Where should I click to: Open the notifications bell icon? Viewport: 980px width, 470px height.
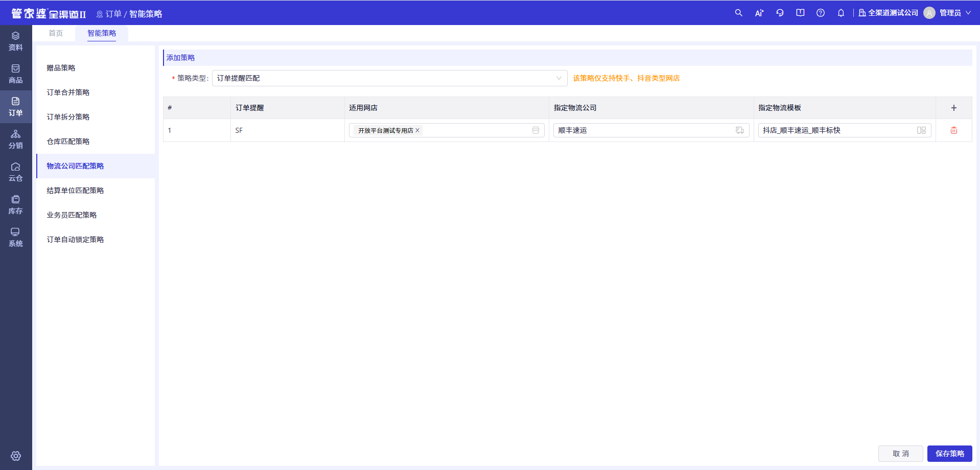click(x=841, y=13)
